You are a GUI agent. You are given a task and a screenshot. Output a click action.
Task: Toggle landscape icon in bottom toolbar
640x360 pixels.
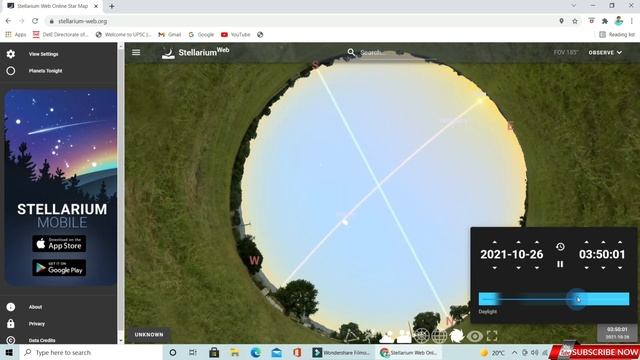point(404,336)
